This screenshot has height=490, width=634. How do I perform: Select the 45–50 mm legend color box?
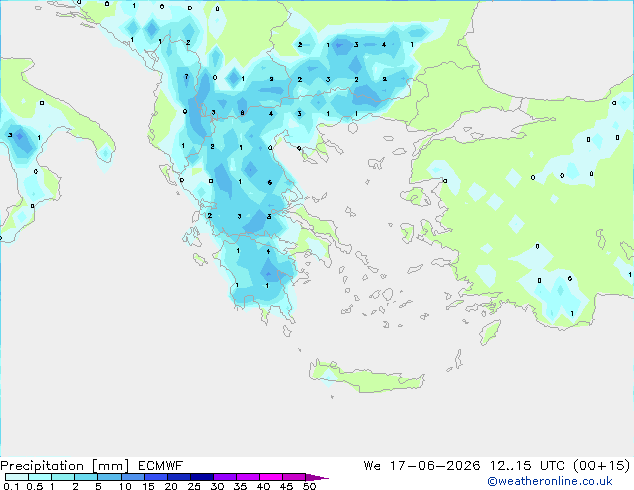coord(294,477)
